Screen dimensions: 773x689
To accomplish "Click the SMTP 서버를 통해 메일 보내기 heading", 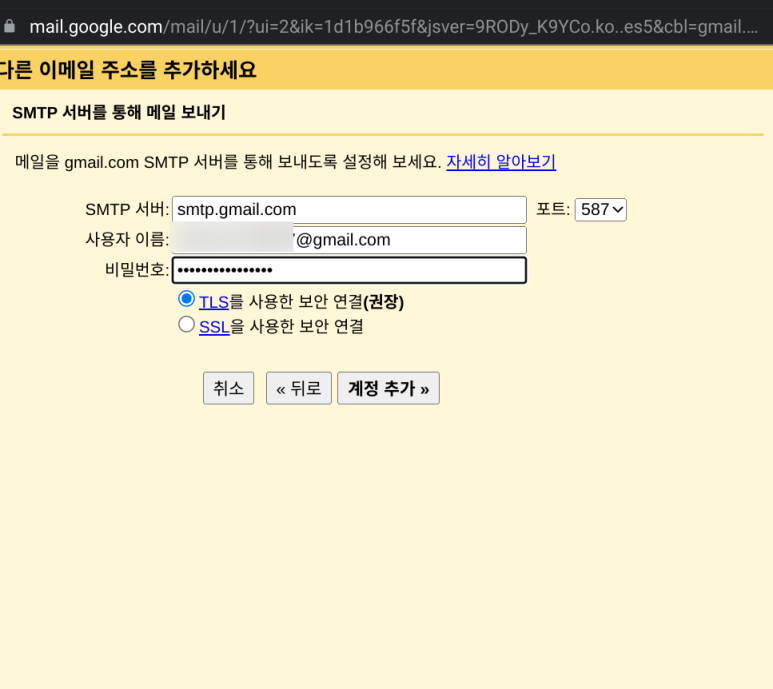I will tap(119, 112).
